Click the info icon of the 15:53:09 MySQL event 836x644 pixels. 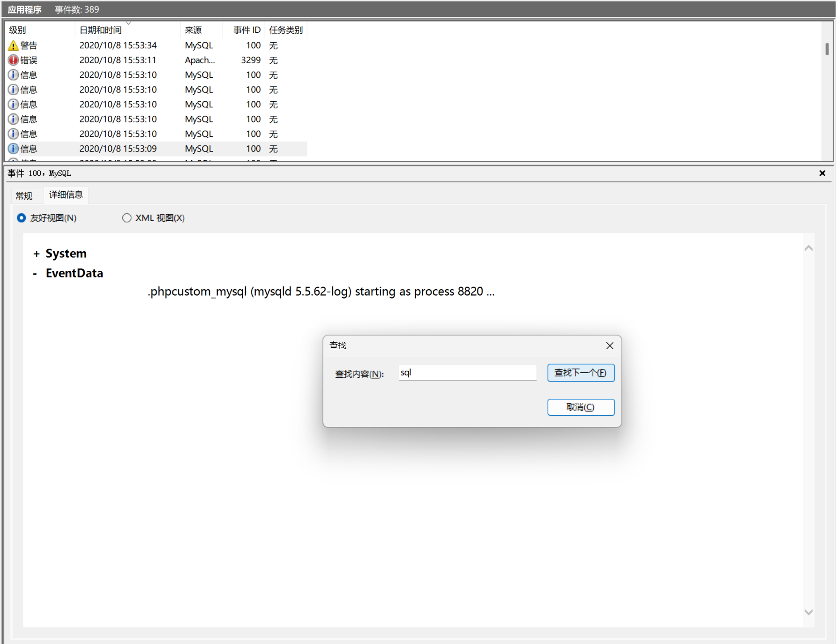point(13,149)
